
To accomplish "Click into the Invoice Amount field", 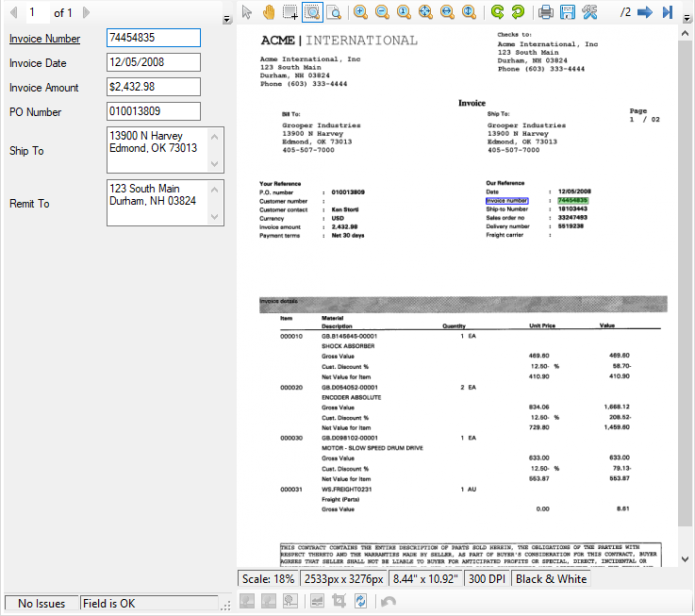I will click(153, 87).
